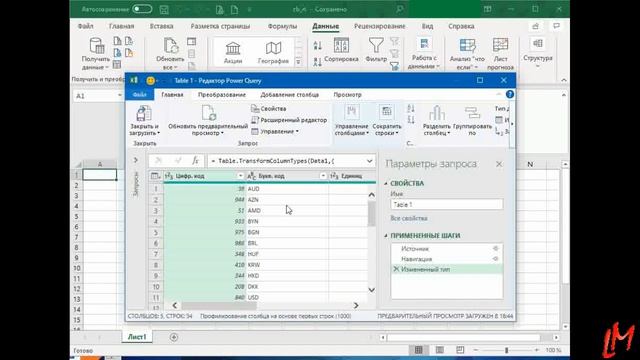Switch to the Преобразование tab
Screen dimensions: 640x360
pos(222,95)
